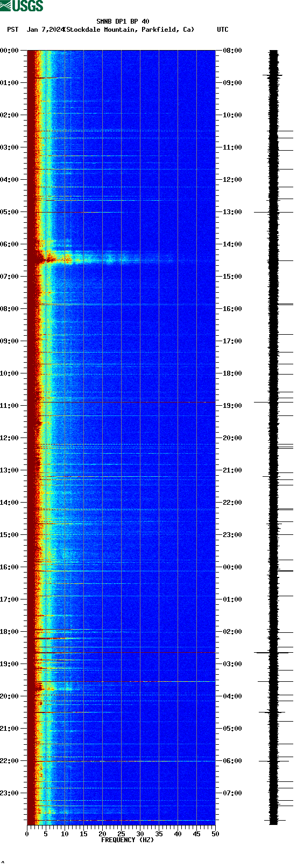Click the date Jan 7,2024

pos(45,30)
